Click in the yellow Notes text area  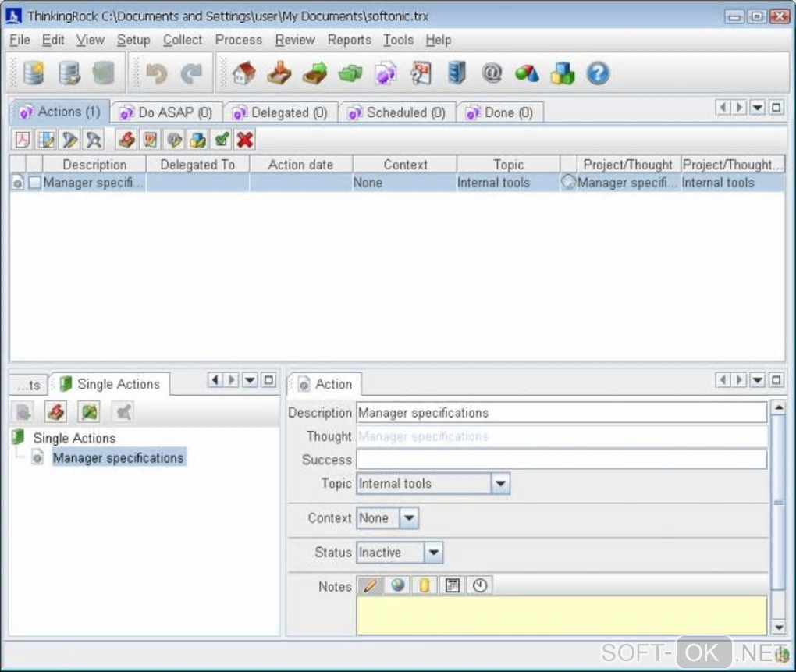click(561, 615)
